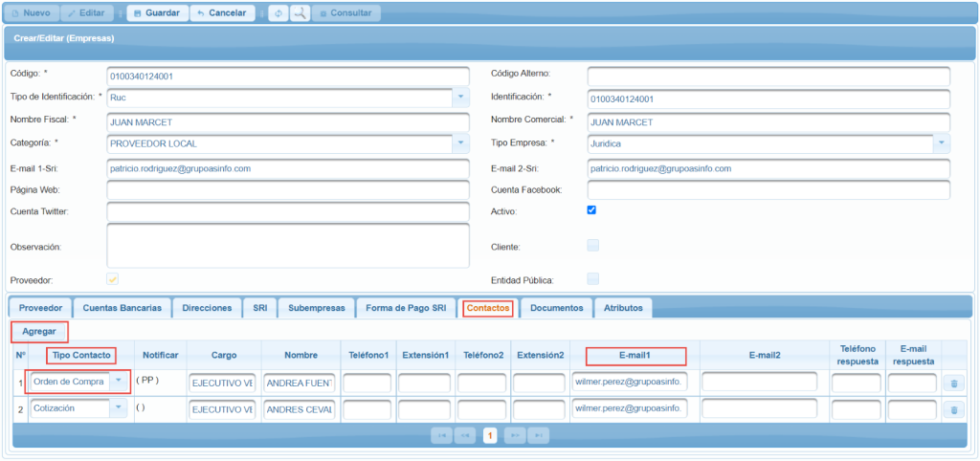Click the Notificar column header
The width and height of the screenshot is (980, 461).
161,355
